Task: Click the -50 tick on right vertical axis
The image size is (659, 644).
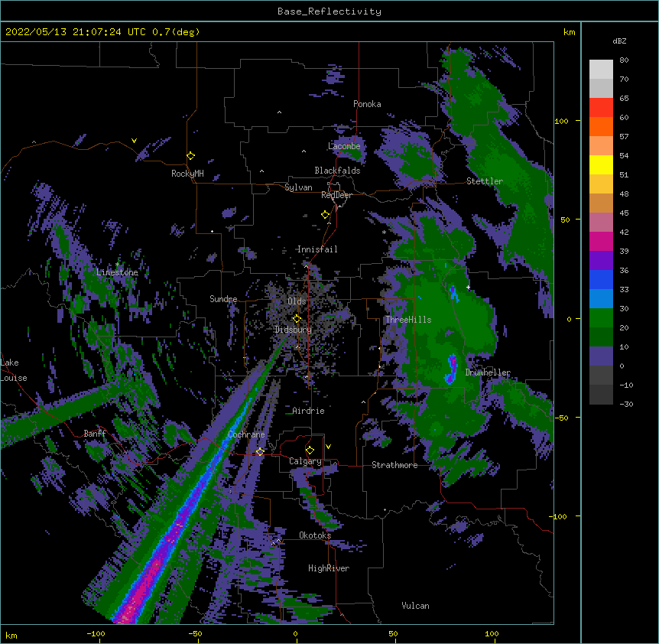Action: point(561,418)
